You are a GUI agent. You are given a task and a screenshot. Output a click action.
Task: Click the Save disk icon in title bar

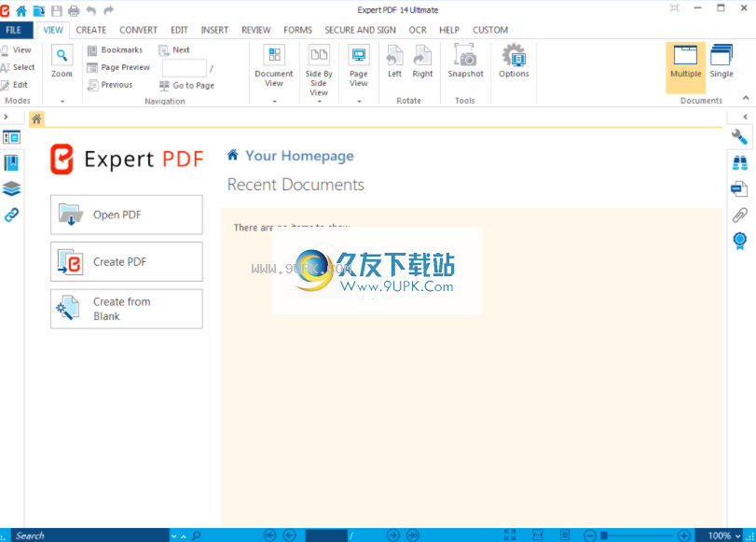57,10
